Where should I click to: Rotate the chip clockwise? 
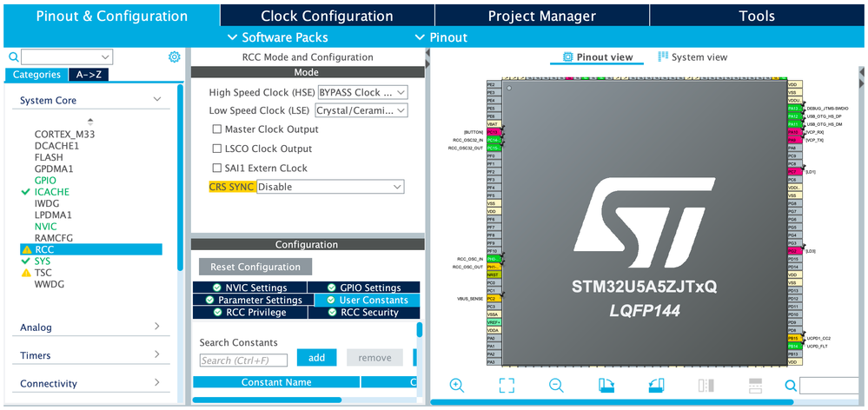(606, 385)
